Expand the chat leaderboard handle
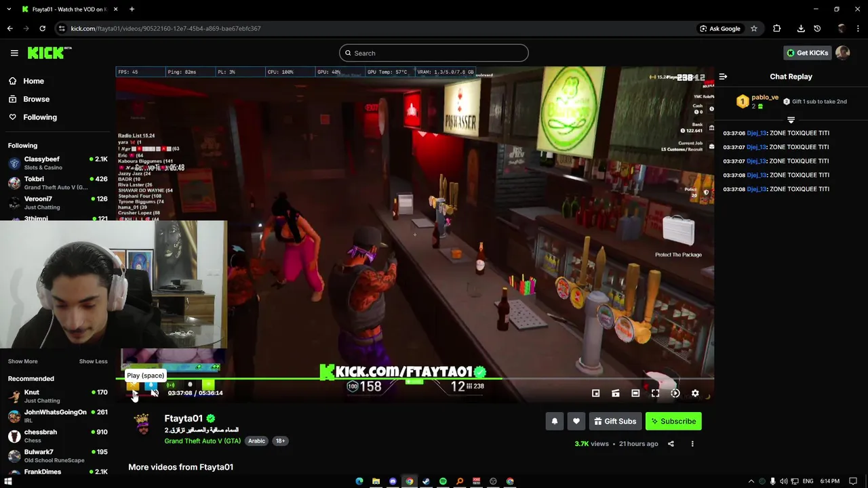The image size is (868, 488). point(791,119)
